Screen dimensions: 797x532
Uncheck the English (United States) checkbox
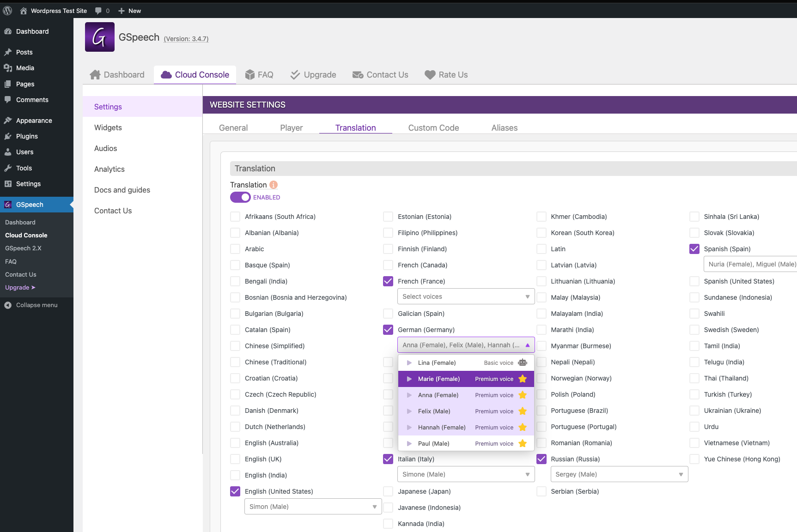pos(235,491)
